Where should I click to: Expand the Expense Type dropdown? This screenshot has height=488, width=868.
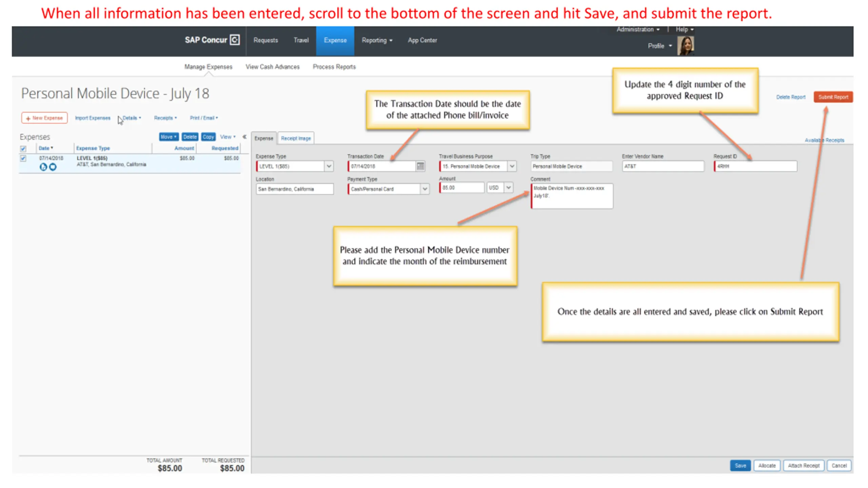(x=329, y=166)
